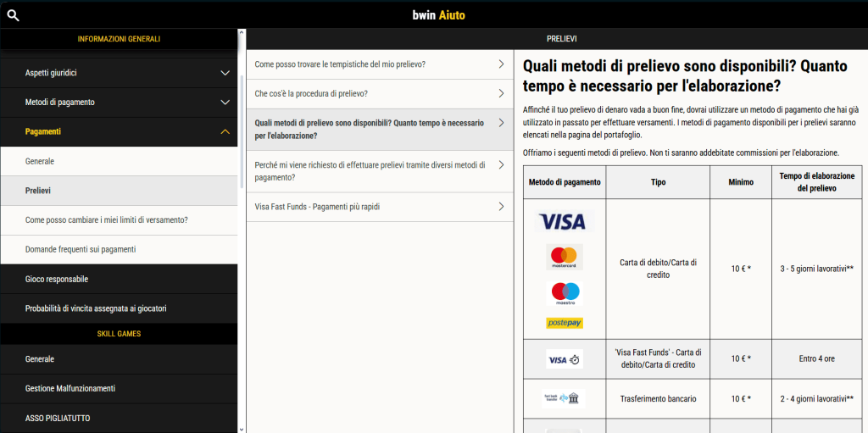868x433 pixels.
Task: Click the Maestro logo
Action: tap(564, 293)
